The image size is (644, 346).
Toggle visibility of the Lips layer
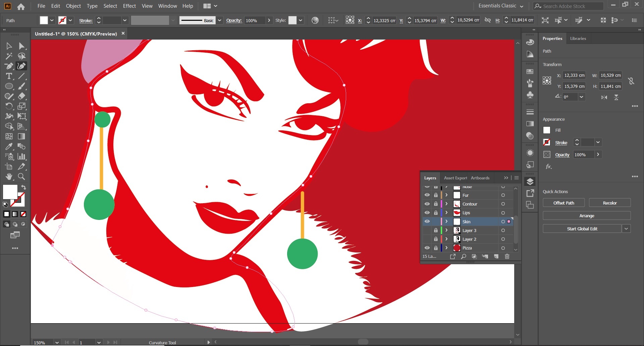pos(427,213)
